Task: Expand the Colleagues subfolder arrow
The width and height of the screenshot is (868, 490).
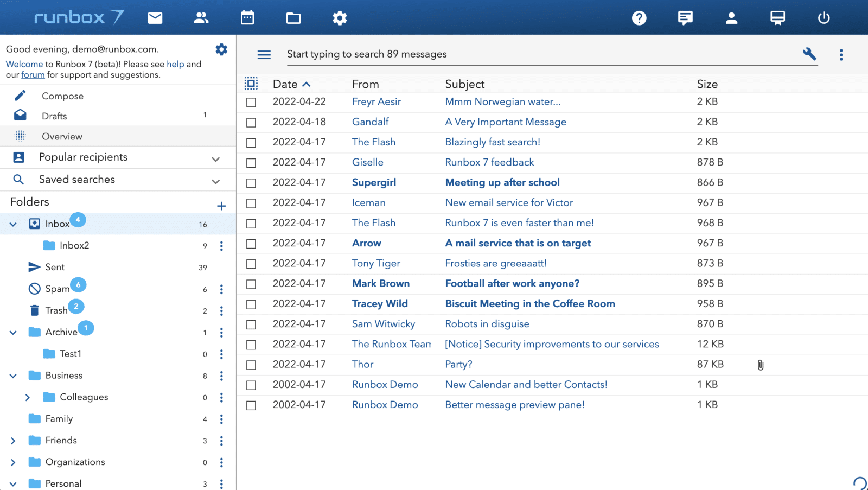Action: pyautogui.click(x=28, y=397)
